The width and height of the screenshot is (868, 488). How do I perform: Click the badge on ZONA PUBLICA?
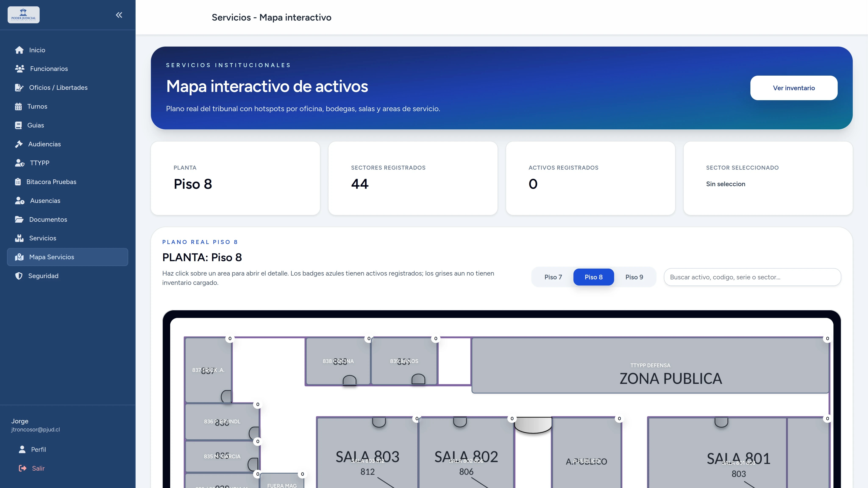tap(828, 338)
